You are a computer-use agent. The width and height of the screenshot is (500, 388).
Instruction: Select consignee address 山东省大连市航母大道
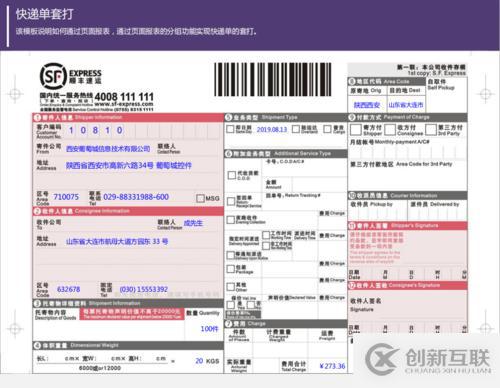click(x=117, y=241)
